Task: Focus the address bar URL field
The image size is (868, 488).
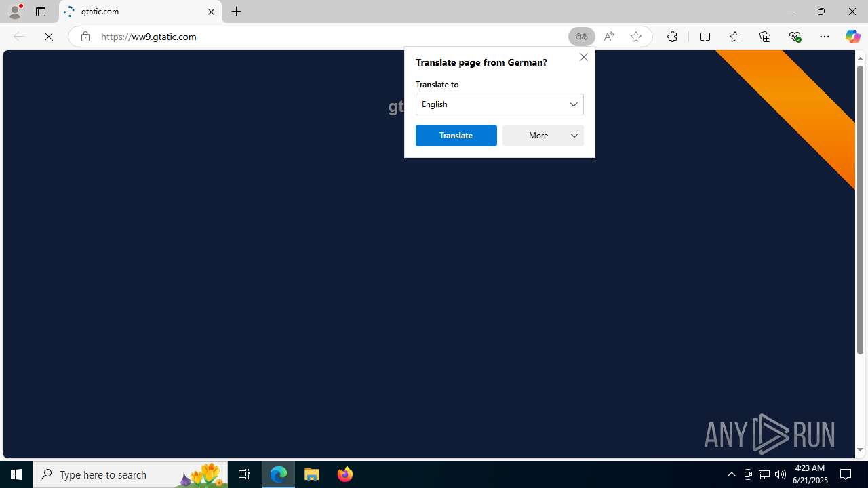Action: click(x=331, y=37)
